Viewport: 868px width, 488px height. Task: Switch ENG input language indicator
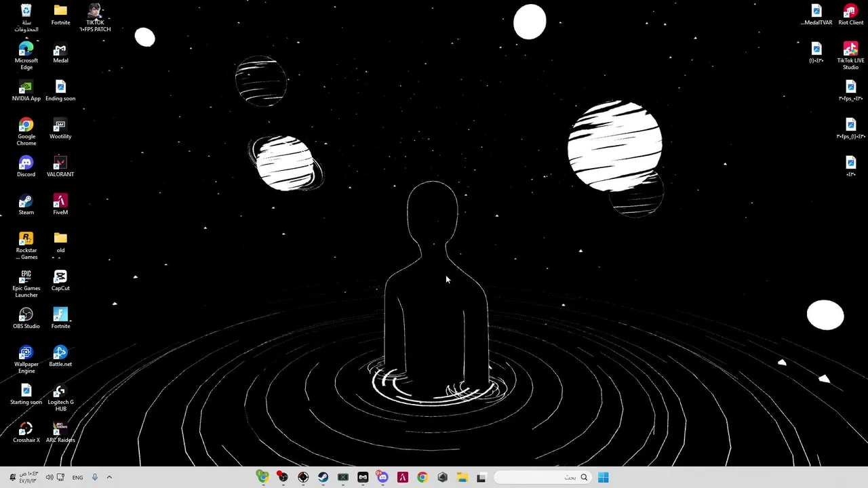click(x=77, y=477)
